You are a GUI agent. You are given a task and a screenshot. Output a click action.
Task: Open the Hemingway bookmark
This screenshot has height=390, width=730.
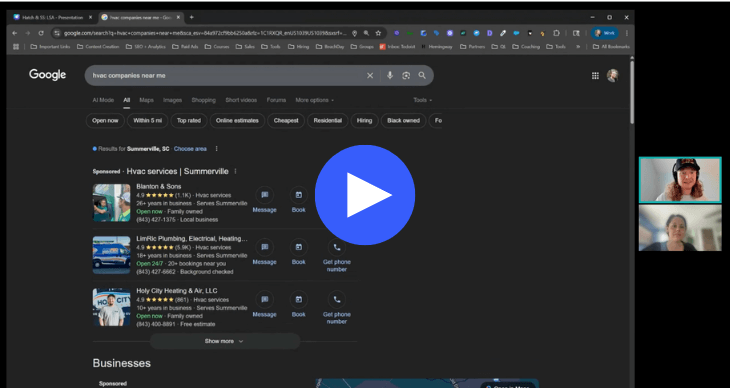(x=436, y=47)
